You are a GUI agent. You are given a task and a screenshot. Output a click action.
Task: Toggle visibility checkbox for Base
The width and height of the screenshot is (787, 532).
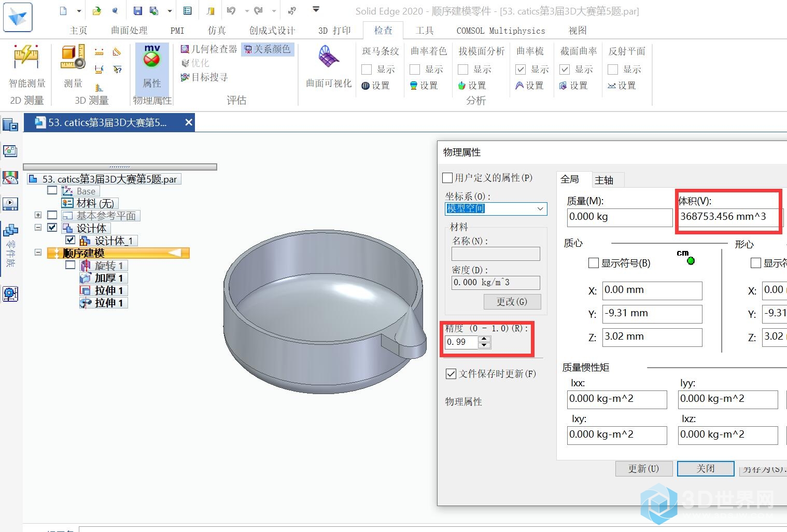click(x=52, y=190)
